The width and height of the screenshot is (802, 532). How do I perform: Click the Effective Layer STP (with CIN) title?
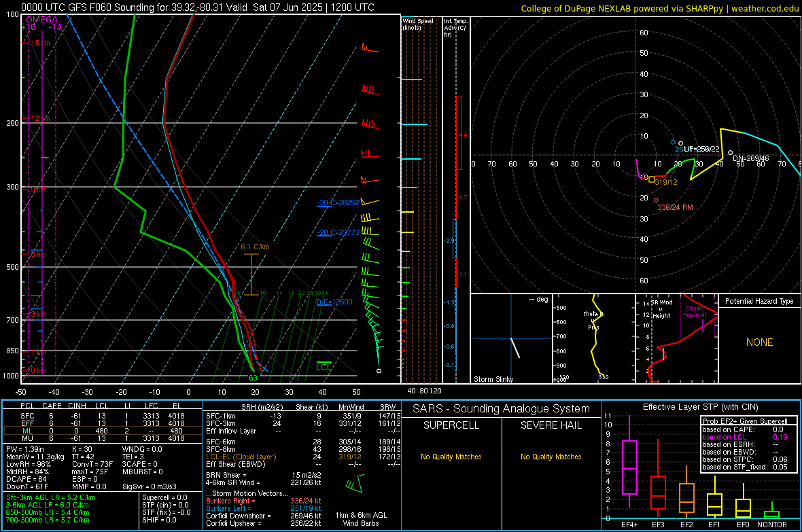(701, 407)
